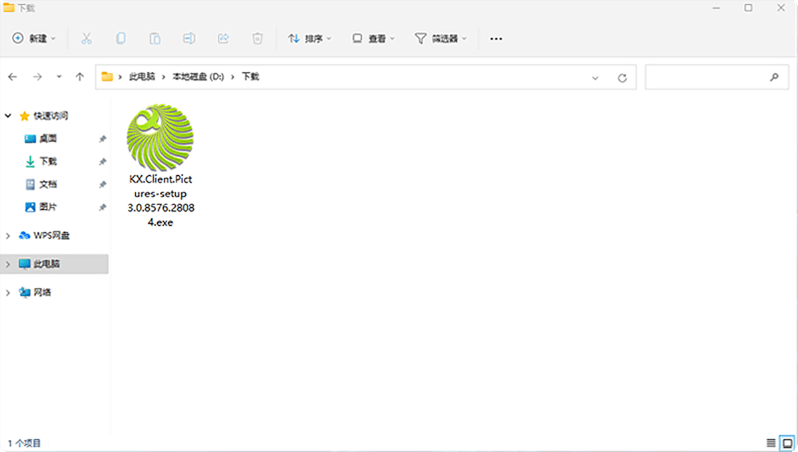
Task: Expand the 此电脑 tree node
Action: (x=8, y=264)
